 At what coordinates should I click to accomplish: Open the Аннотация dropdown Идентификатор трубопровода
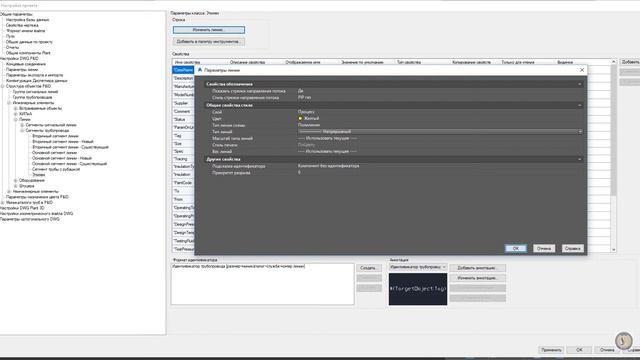point(418,267)
